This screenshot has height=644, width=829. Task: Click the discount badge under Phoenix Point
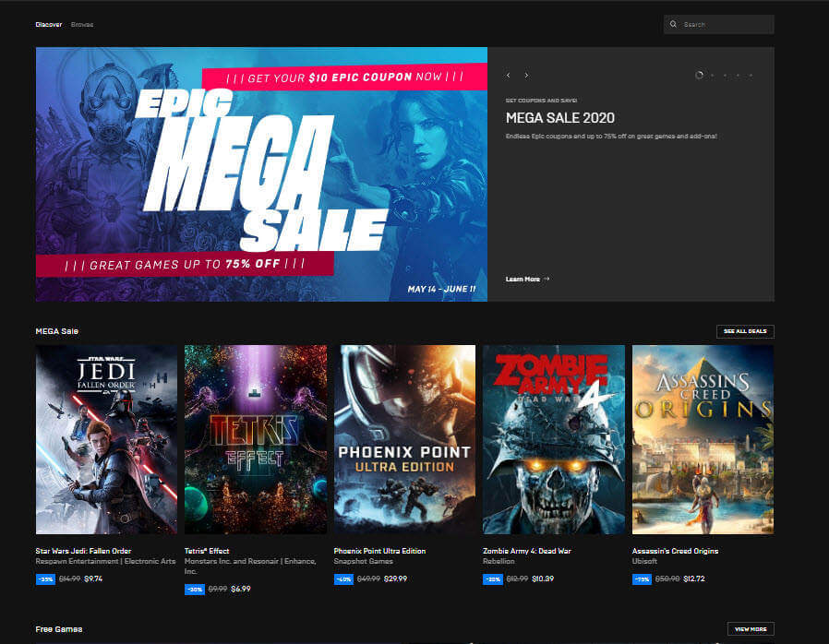pos(343,579)
